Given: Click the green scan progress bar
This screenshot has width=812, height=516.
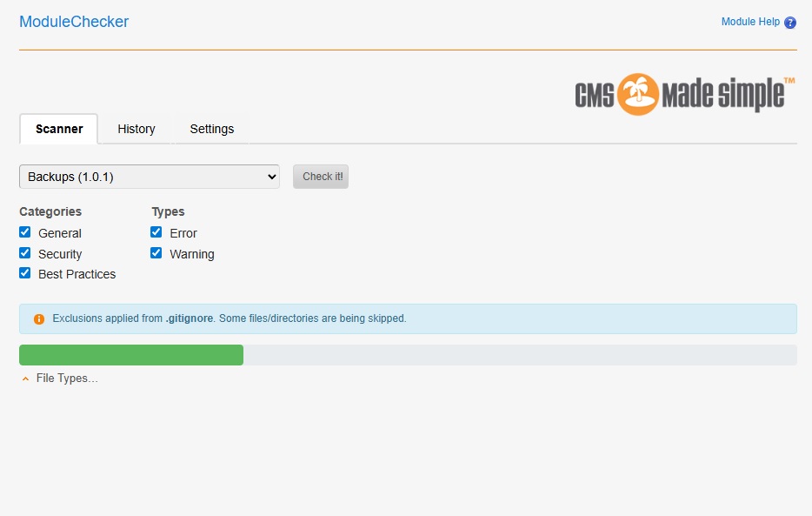Looking at the screenshot, I should [131, 355].
